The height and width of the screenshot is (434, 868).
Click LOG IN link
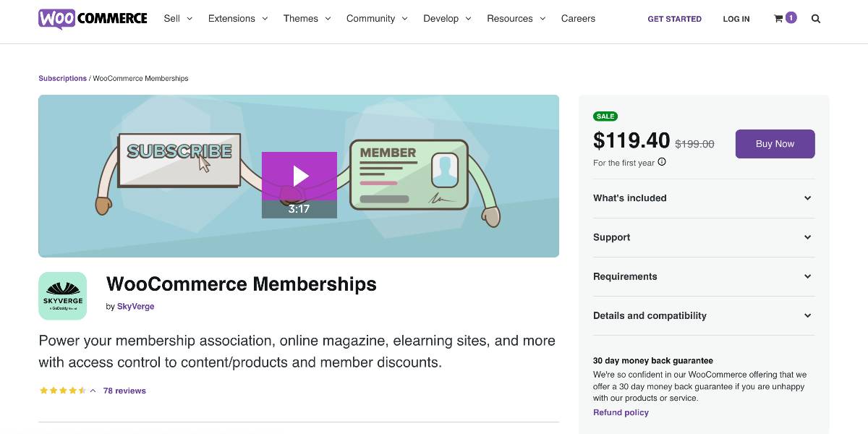[736, 19]
